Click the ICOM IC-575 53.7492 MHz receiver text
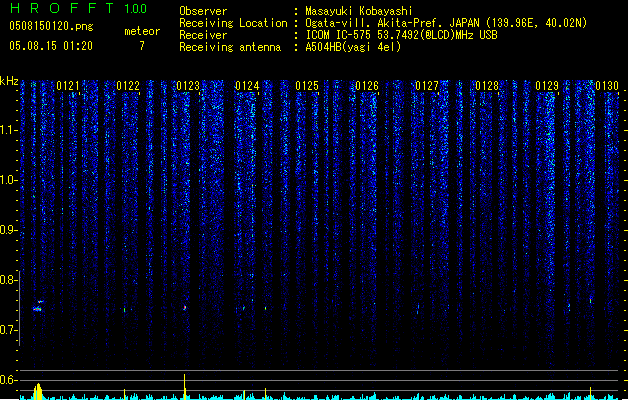This screenshot has width=629, height=400. click(x=401, y=35)
